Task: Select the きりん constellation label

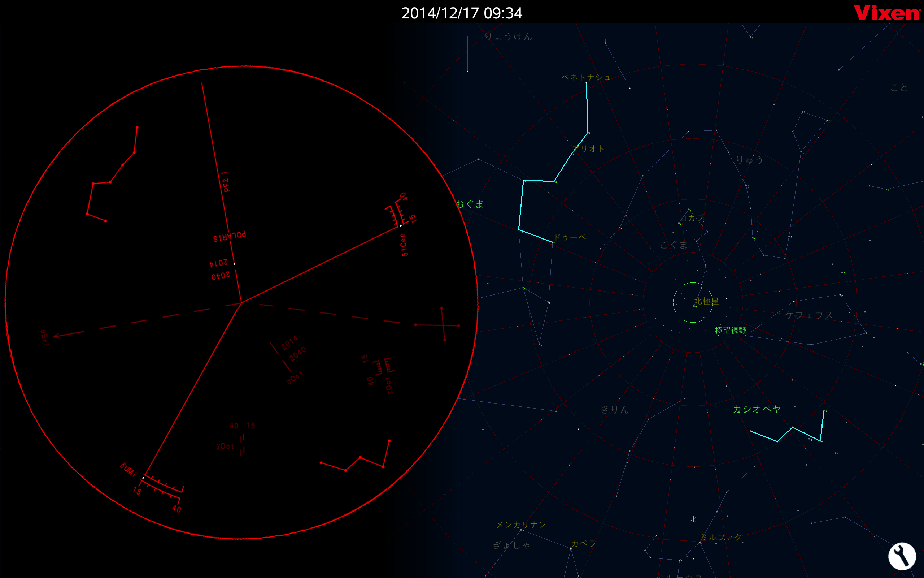Action: (614, 409)
